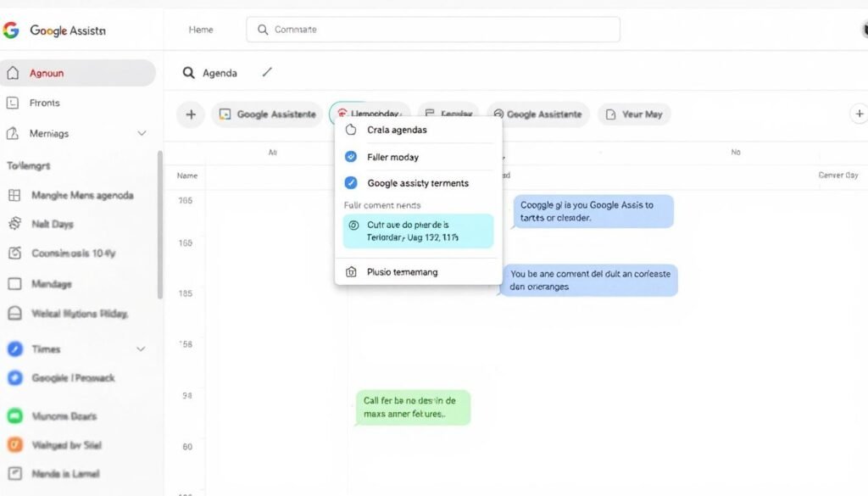Open the Coogle Assis to tartes bubble

(593, 211)
